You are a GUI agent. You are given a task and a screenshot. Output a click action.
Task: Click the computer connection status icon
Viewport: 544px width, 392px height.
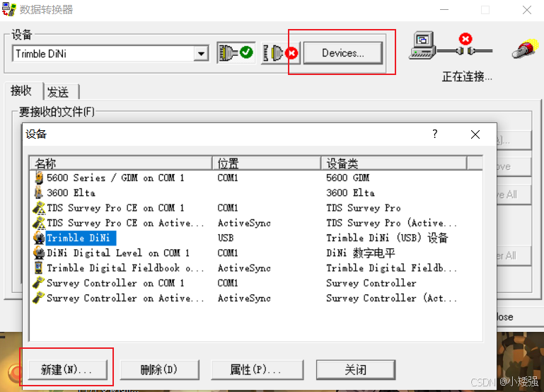pyautogui.click(x=423, y=45)
